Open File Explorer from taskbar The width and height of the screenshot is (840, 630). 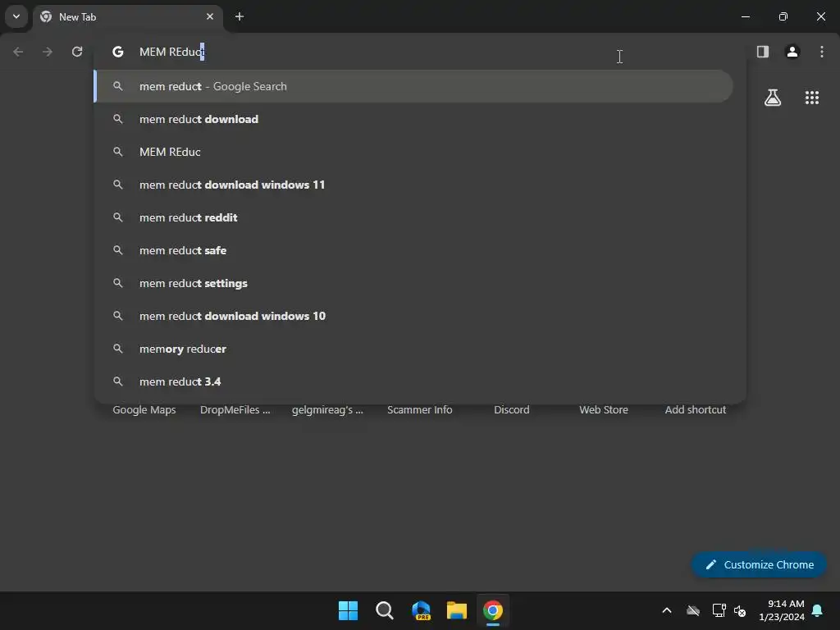[457, 610]
